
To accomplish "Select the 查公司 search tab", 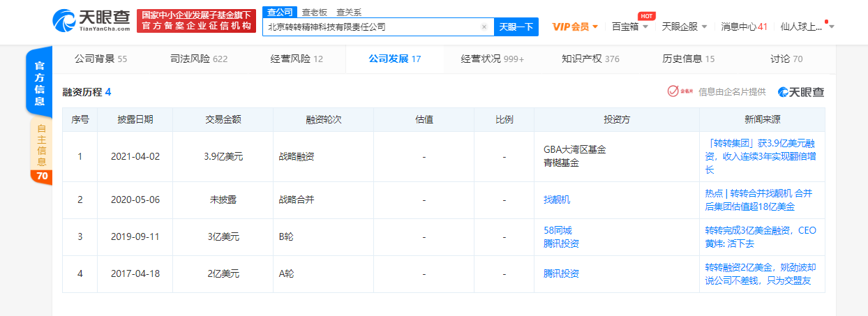I will click(x=280, y=12).
